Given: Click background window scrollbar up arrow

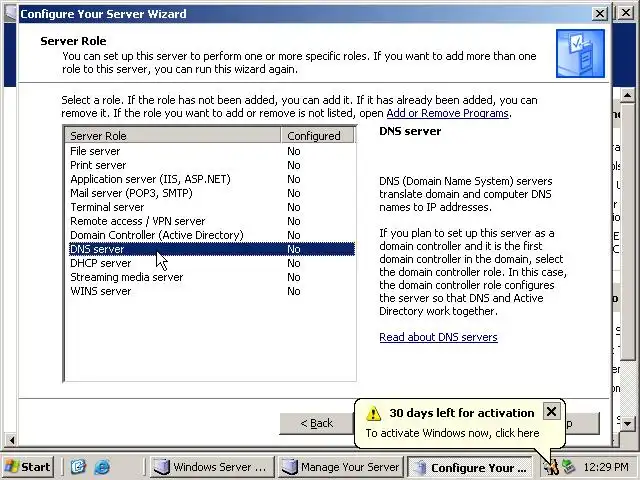Looking at the screenshot, I should [x=627, y=96].
